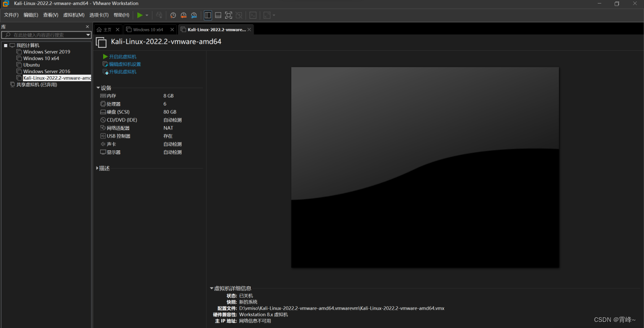Screen dimensions: 644x328
Task: Toggle the thumbnail bar view icon
Action: click(218, 15)
